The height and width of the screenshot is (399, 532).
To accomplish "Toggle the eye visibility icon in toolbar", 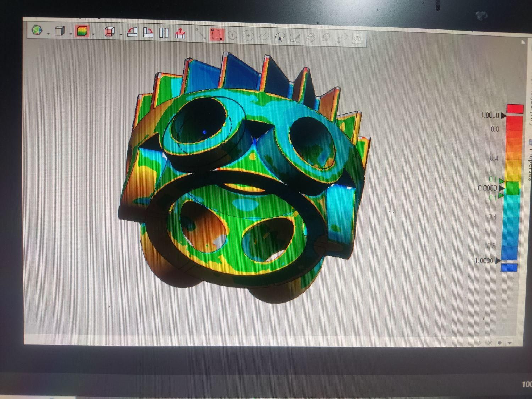I will [357, 39].
